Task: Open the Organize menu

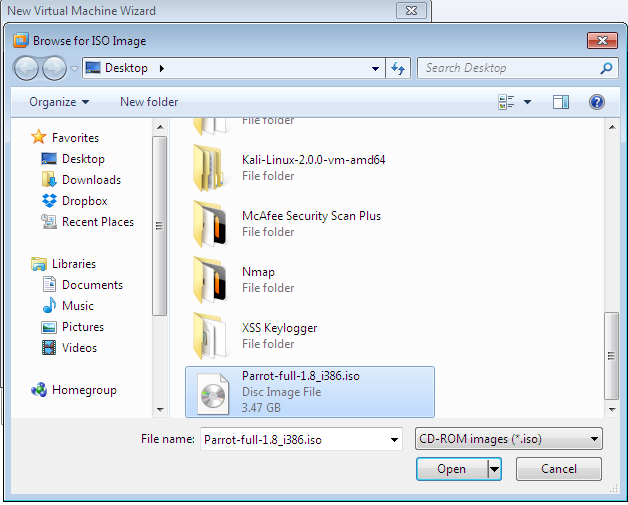Action: pyautogui.click(x=59, y=102)
